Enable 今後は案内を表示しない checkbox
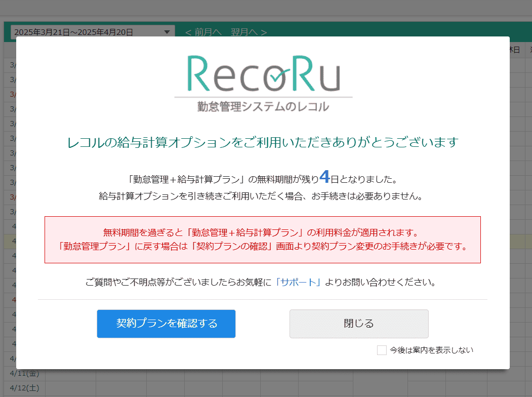 pyautogui.click(x=382, y=350)
